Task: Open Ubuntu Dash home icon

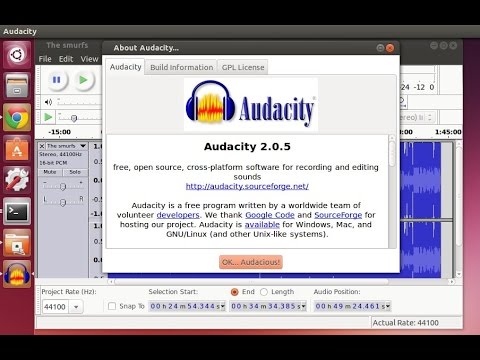Action: [x=17, y=54]
